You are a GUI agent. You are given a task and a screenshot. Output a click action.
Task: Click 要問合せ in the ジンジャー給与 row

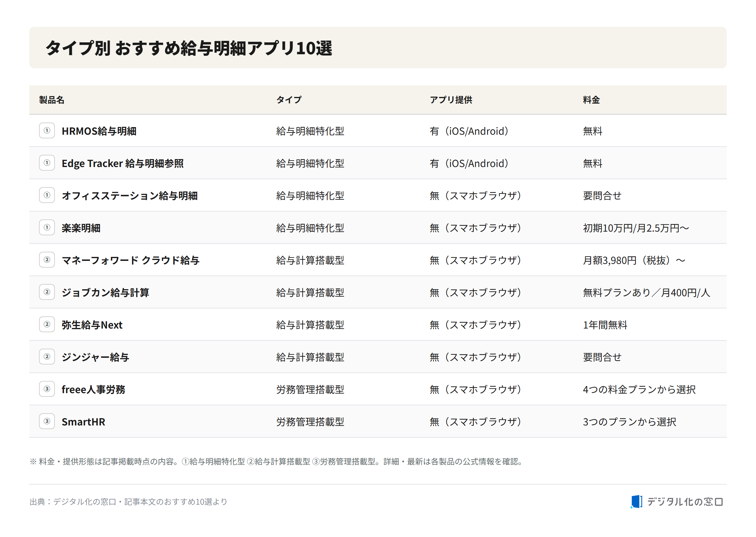[602, 357]
